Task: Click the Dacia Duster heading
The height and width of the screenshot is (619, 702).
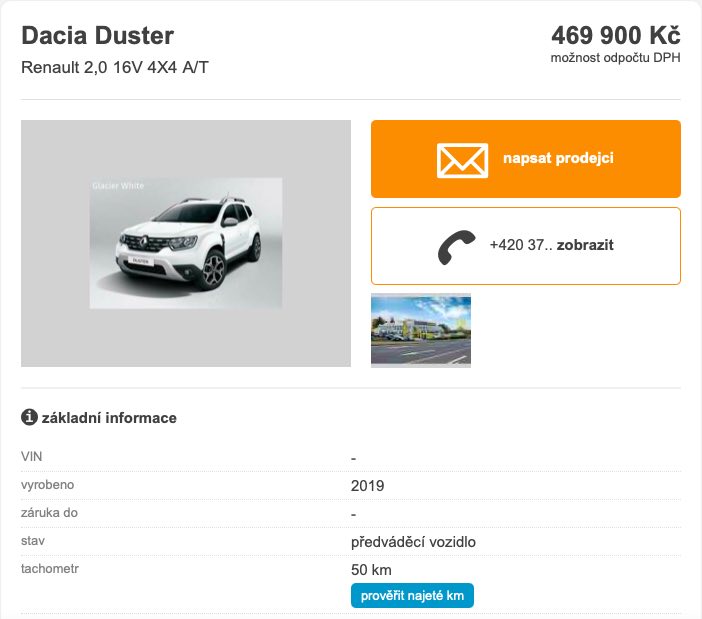Action: [x=98, y=35]
